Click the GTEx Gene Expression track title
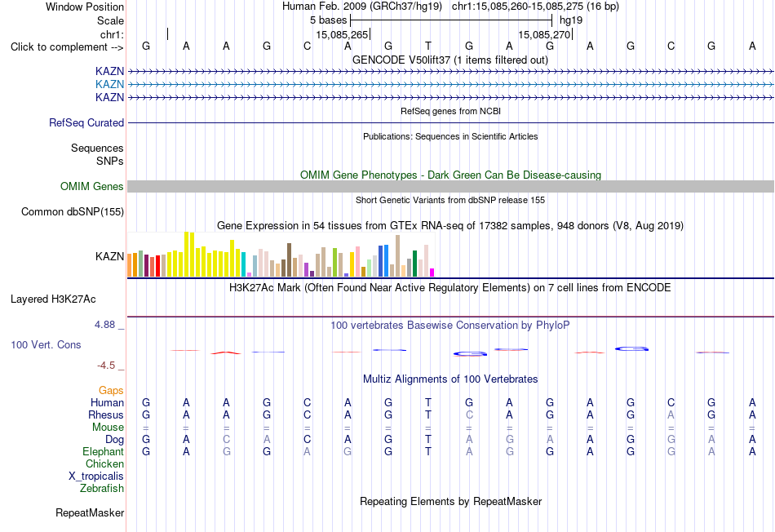The width and height of the screenshot is (775, 532). click(450, 225)
